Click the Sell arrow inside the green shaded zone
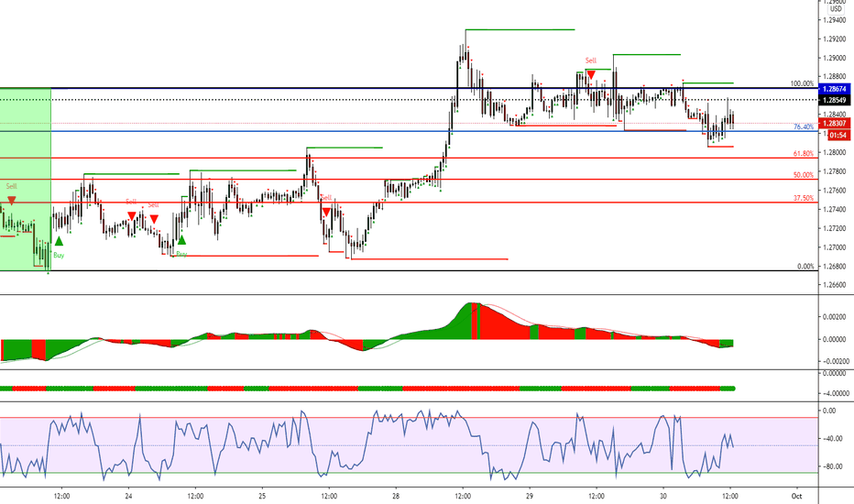Viewport: 854px width, 504px height. [x=11, y=201]
